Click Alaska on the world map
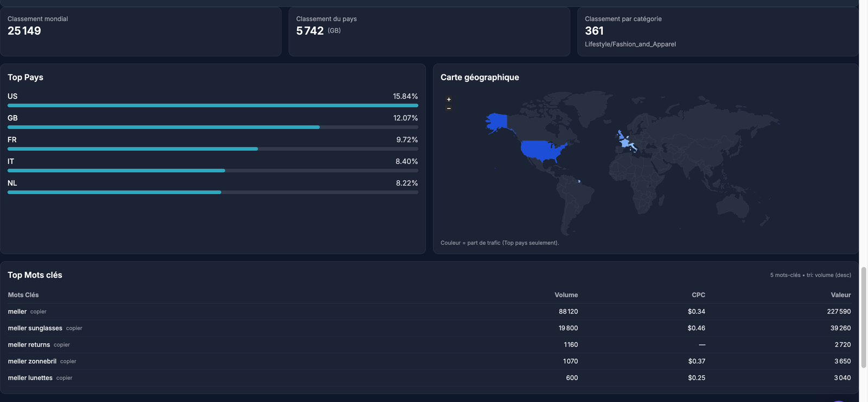Image resolution: width=868 pixels, height=402 pixels. click(x=496, y=122)
